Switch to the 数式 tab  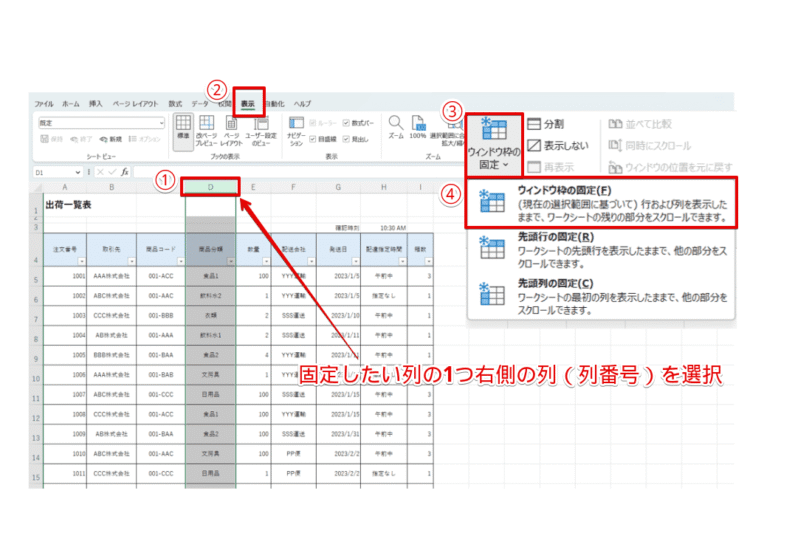175,104
